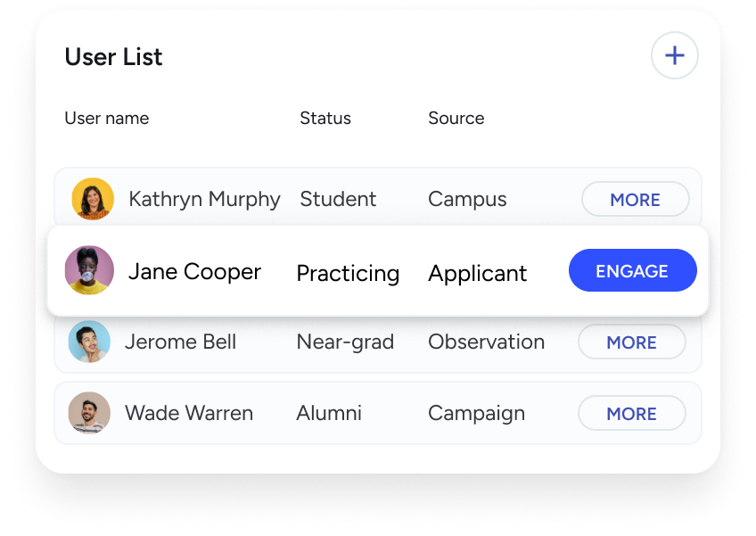Screen dimensions: 756x536
Task: Select the Jane Cooper name
Action: pos(194,272)
